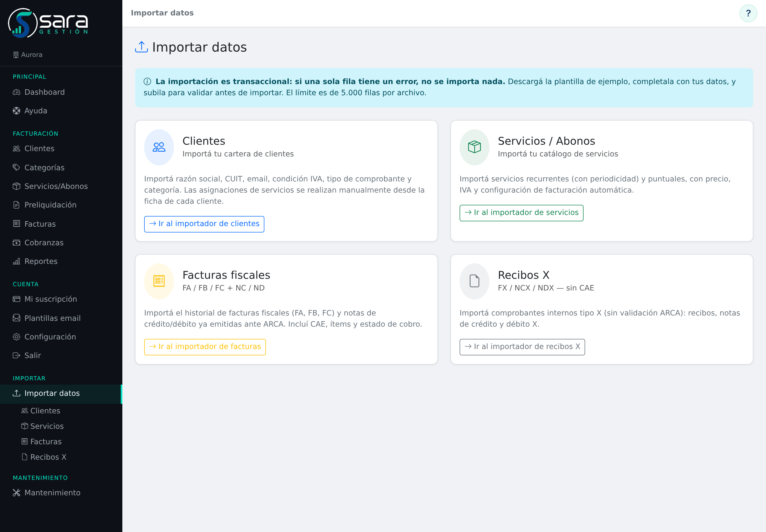This screenshot has width=766, height=532.
Task: Click the Ayuda lifebuoy icon
Action: pos(16,111)
